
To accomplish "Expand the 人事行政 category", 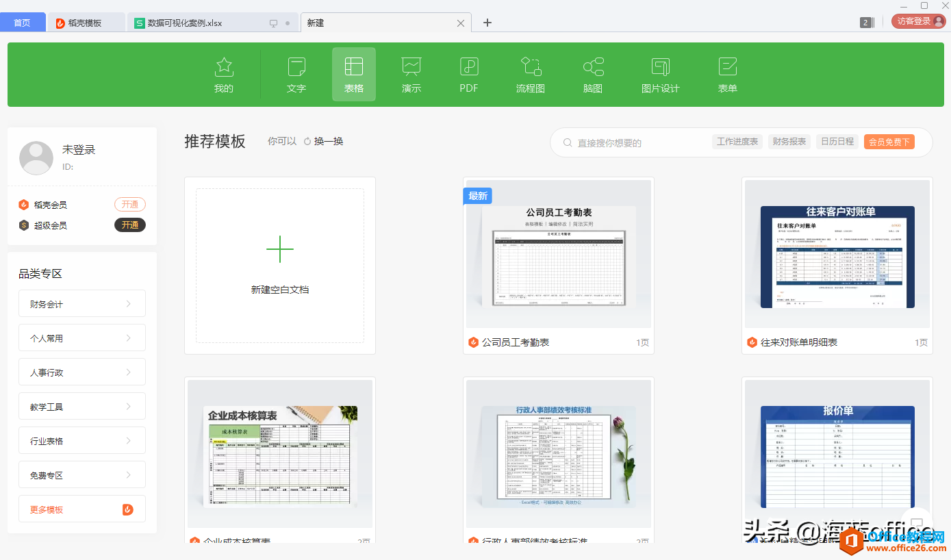I will [x=82, y=372].
